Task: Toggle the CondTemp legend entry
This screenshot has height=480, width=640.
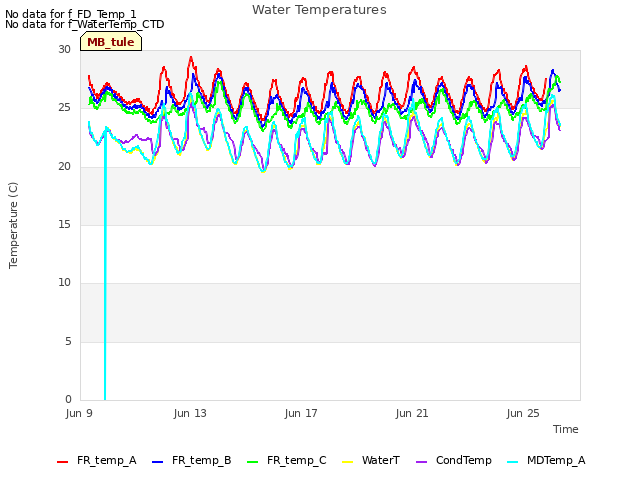Action: click(454, 461)
